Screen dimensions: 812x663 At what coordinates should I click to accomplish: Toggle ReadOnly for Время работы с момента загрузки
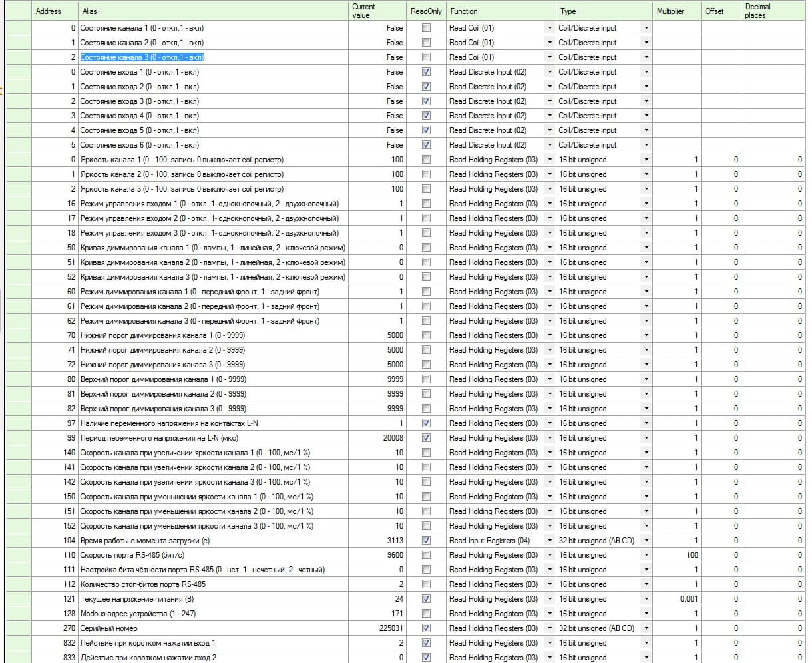[426, 541]
